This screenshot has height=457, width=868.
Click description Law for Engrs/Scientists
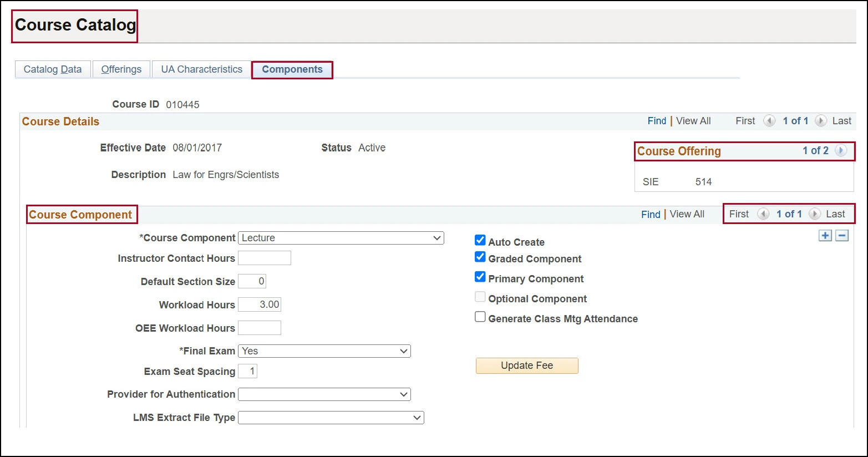pyautogui.click(x=226, y=175)
